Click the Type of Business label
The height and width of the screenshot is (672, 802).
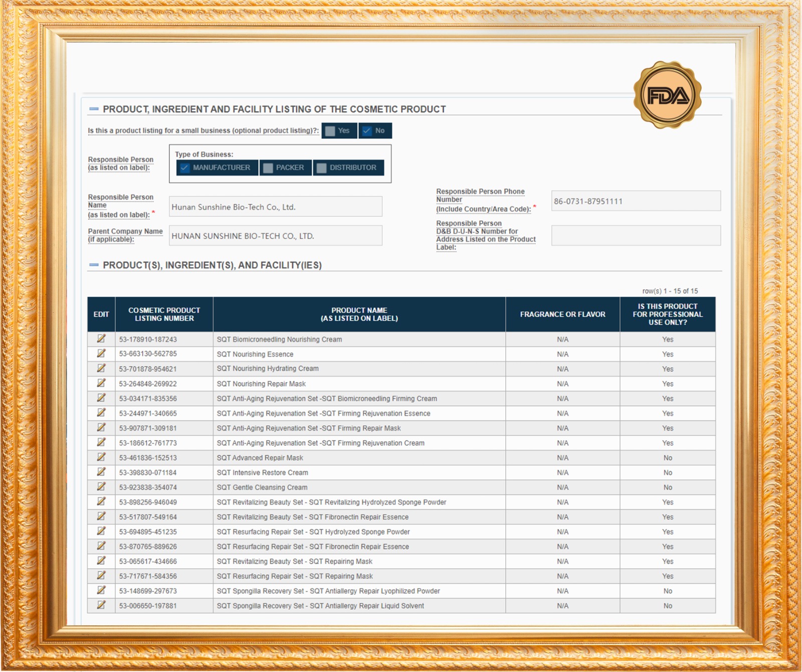click(x=204, y=154)
